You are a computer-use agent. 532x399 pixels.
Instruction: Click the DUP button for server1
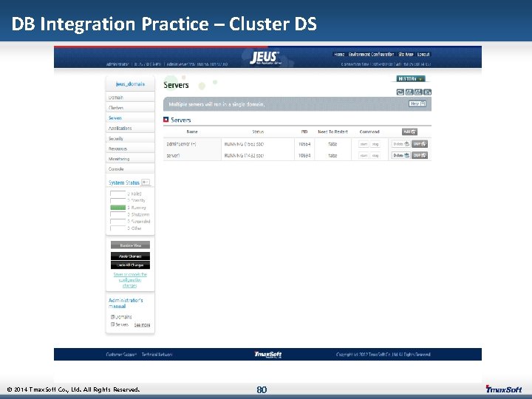click(420, 155)
